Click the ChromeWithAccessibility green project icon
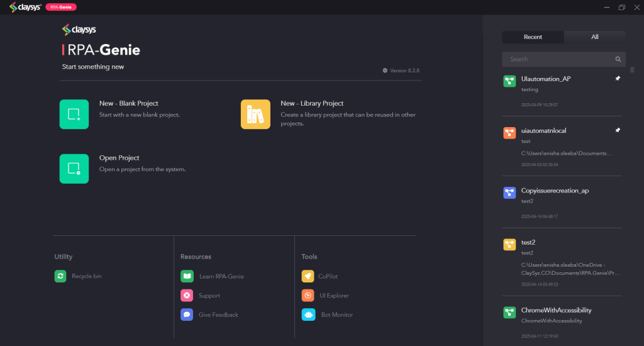This screenshot has height=346, width=644. [509, 312]
